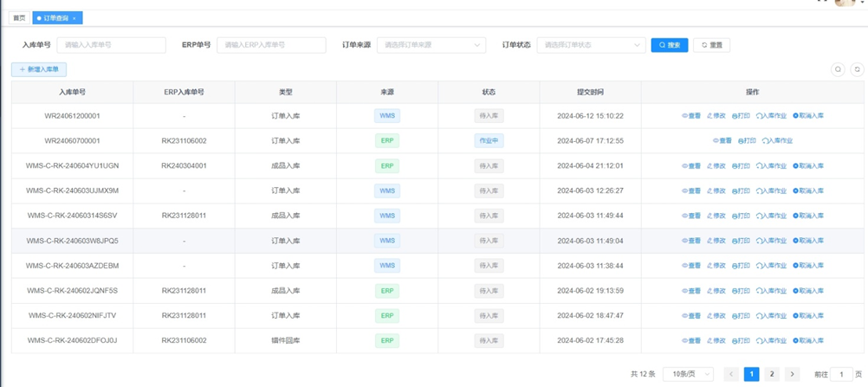Focus the 入库单号 input field

pos(111,45)
